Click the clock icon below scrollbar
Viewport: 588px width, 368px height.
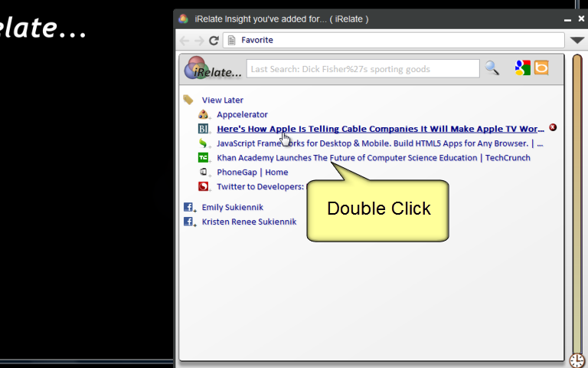(x=577, y=360)
